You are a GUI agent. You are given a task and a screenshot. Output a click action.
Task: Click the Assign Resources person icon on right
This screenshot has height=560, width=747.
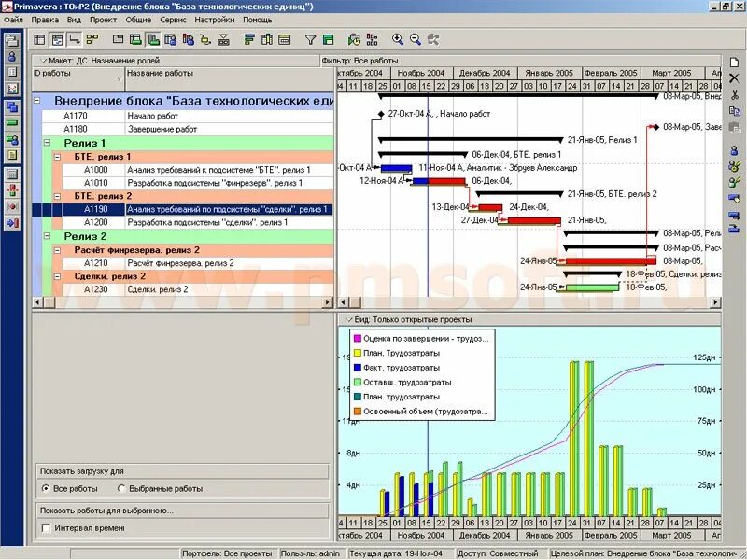(x=734, y=150)
